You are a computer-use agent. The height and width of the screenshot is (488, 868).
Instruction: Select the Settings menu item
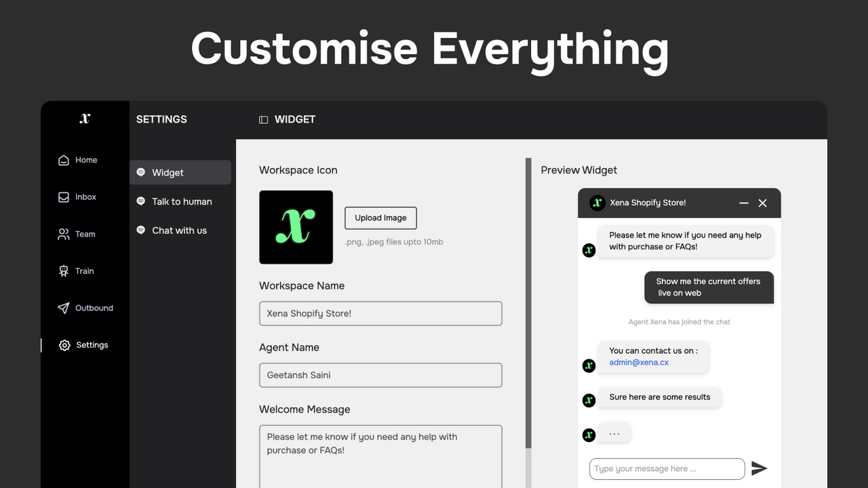pyautogui.click(x=83, y=345)
